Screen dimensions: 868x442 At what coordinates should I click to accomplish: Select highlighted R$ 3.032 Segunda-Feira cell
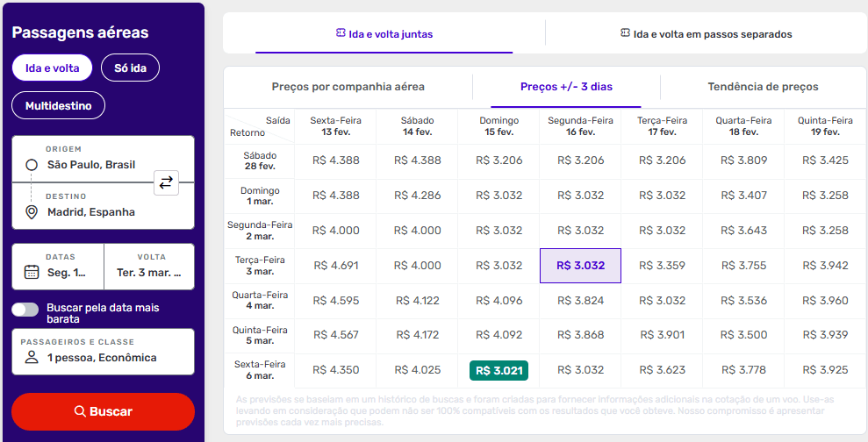tap(580, 266)
